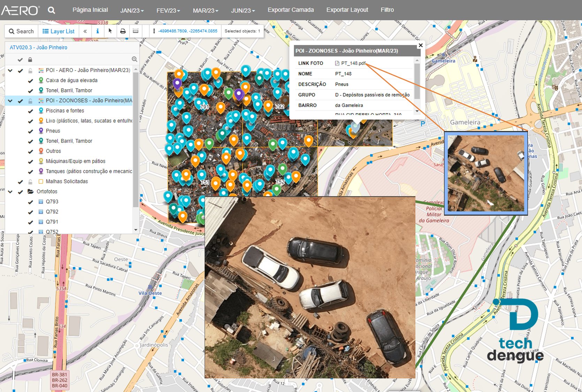Toggle Malhas Solicitadas layer visibility
The image size is (582, 392).
coord(21,182)
